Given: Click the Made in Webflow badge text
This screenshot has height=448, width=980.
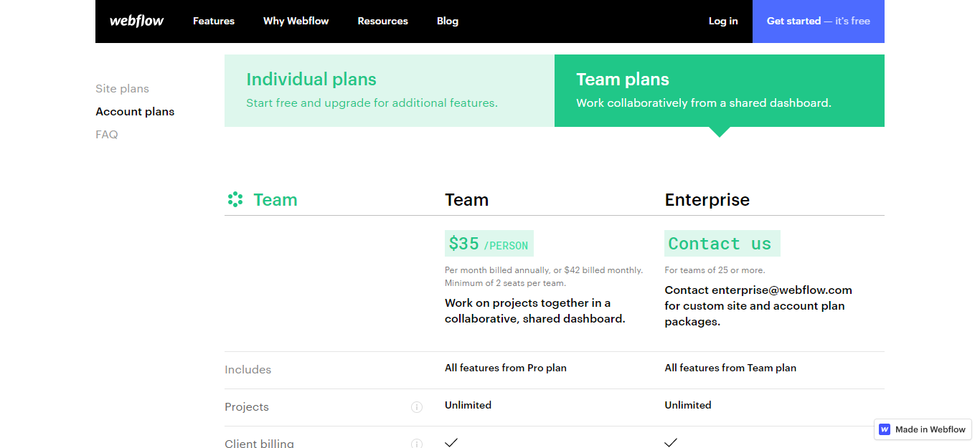Looking at the screenshot, I should point(930,429).
